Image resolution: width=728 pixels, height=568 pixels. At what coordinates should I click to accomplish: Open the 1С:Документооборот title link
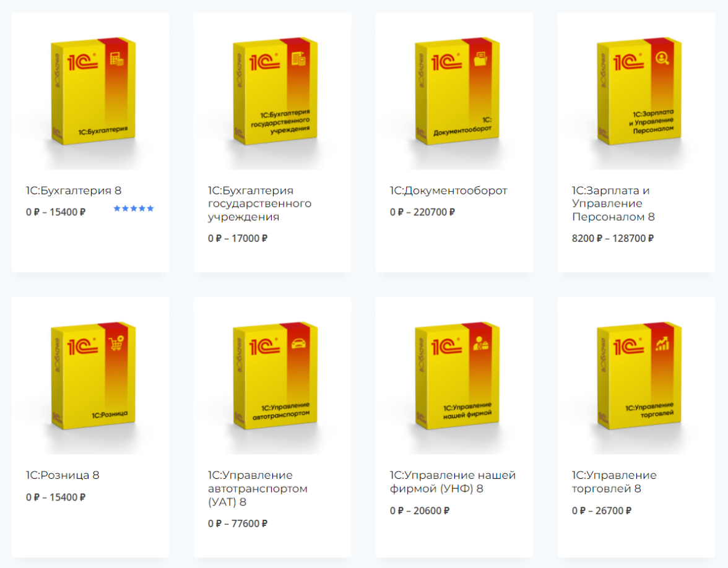448,191
